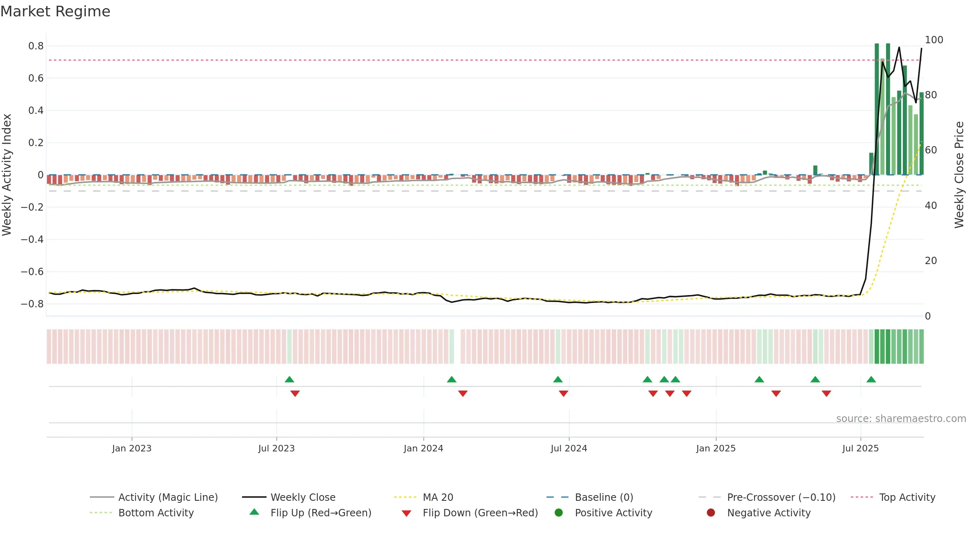This screenshot has height=551, width=980.
Task: Click the Jan 2023 x-axis label
Action: click(x=132, y=449)
